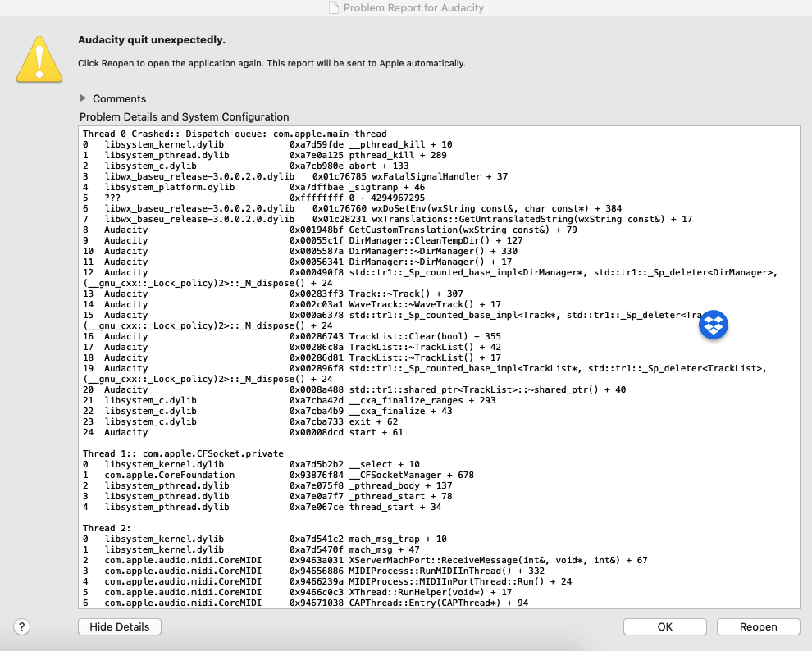The height and width of the screenshot is (651, 812).
Task: Click the "Thread 0 Crashed" header line
Action: 235,134
